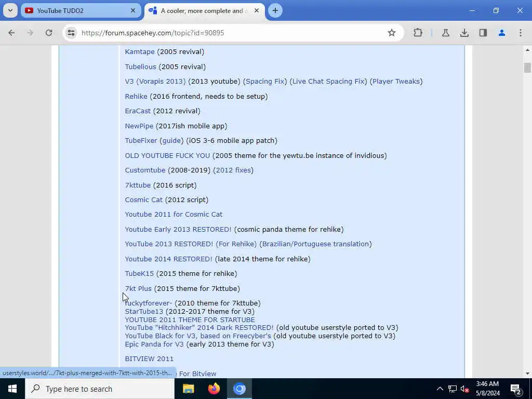Open the Customtube link
Screen dimensions: 532x399
tap(145, 170)
